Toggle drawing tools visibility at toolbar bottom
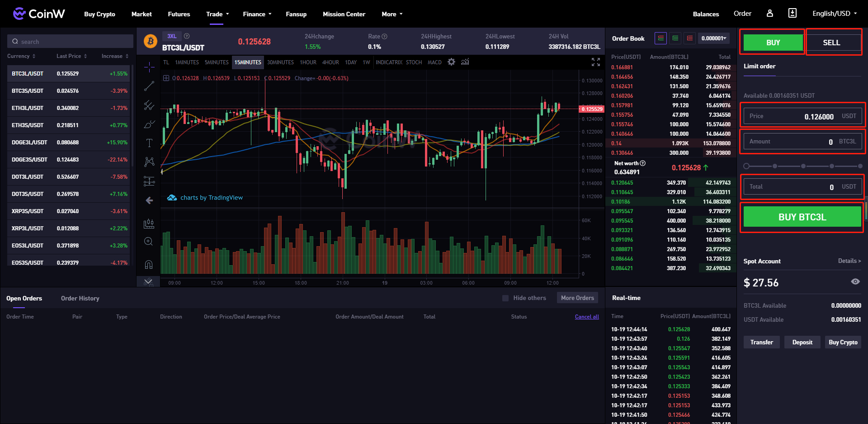Image resolution: width=868 pixels, height=424 pixels. click(x=148, y=281)
